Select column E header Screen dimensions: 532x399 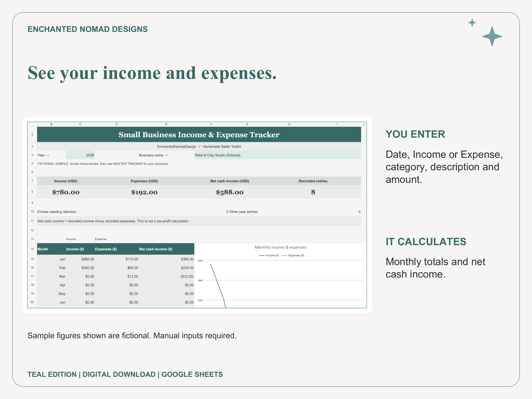click(x=166, y=124)
